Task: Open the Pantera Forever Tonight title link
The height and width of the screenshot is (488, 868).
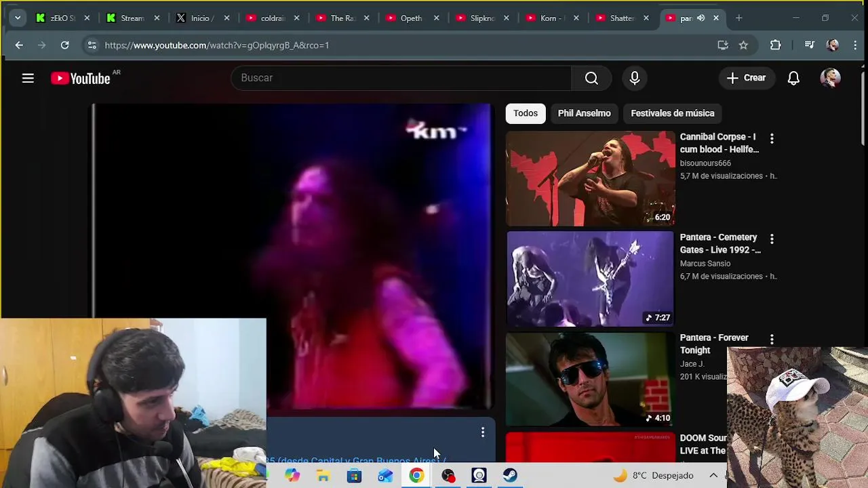Action: [714, 344]
